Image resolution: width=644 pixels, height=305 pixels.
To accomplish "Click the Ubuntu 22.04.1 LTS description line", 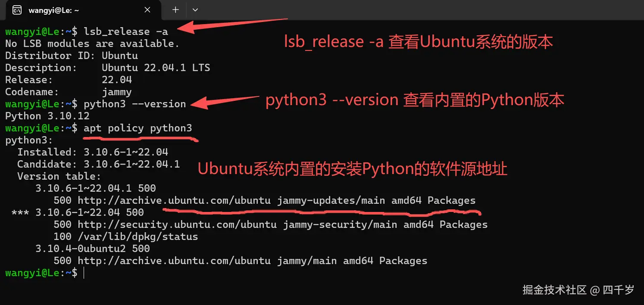I will pos(107,67).
